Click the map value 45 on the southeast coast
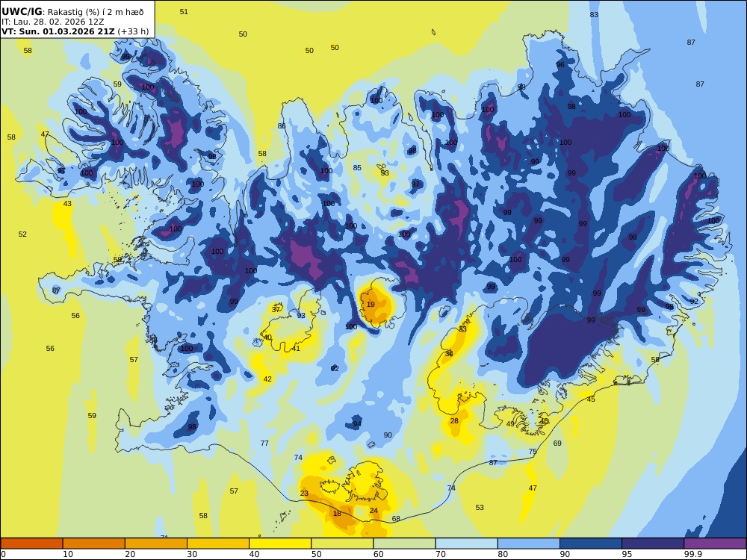Viewport: 747px width, 560px height. pos(591,399)
